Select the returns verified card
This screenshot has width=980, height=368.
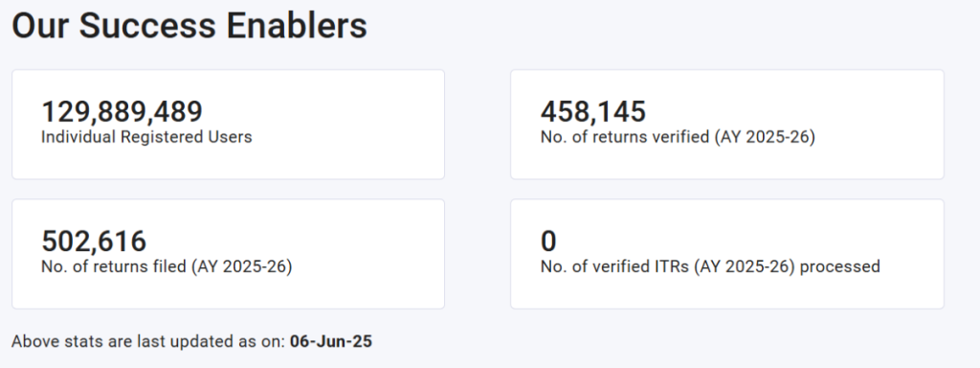pyautogui.click(x=727, y=125)
